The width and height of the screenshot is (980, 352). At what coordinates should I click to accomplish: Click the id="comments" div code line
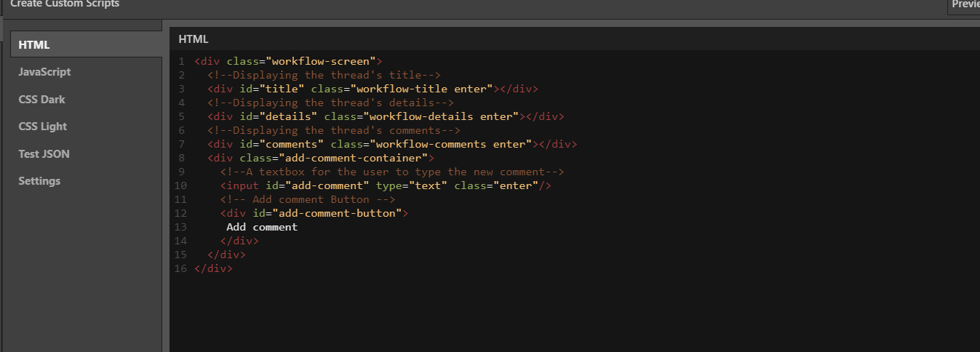[x=391, y=144]
